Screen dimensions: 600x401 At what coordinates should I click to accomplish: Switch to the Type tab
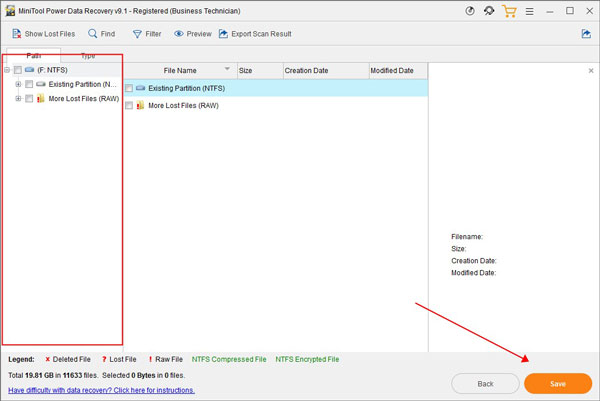click(x=88, y=56)
